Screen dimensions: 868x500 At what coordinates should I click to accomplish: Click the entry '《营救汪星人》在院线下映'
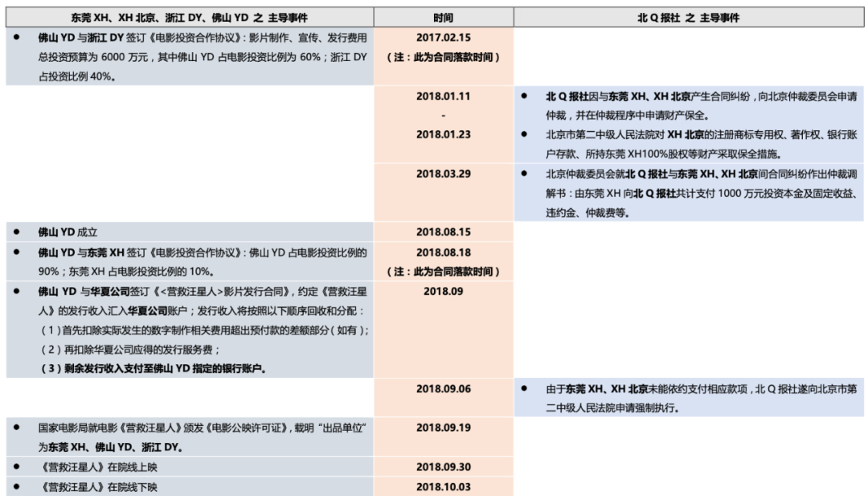click(98, 486)
